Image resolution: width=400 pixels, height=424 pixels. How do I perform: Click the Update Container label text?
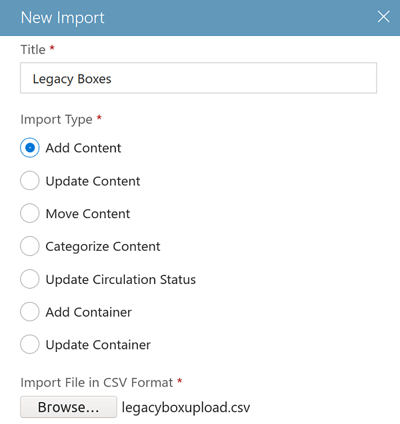point(98,345)
